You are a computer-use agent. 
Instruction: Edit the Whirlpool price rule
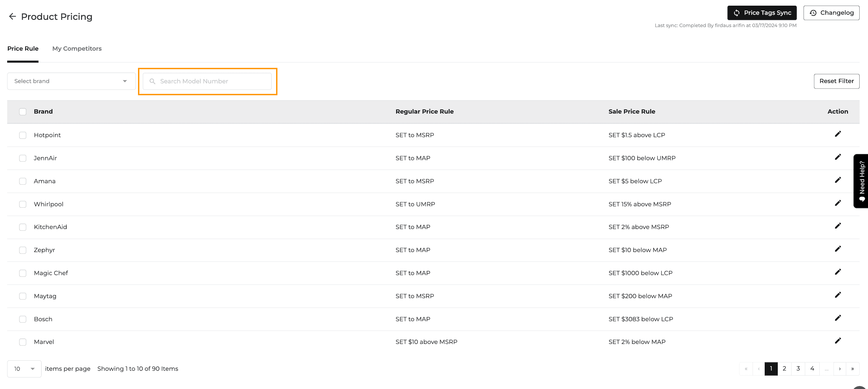[x=838, y=203]
